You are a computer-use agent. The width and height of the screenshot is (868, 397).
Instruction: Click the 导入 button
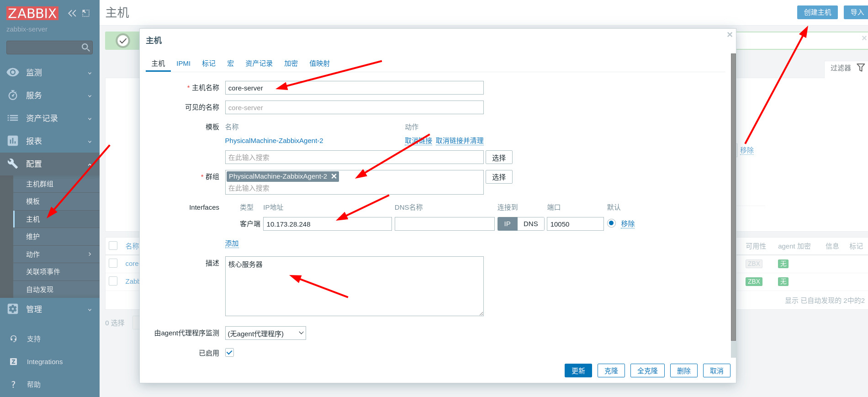[x=856, y=12]
